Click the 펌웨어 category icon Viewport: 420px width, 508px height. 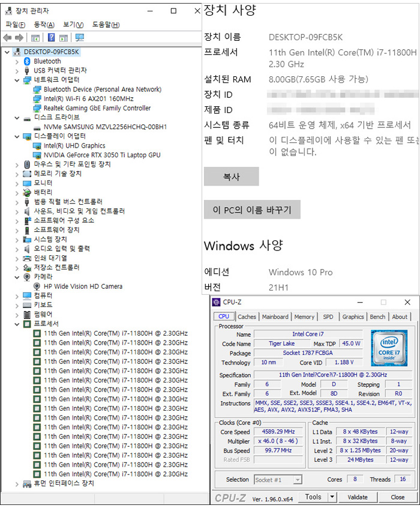(27, 315)
